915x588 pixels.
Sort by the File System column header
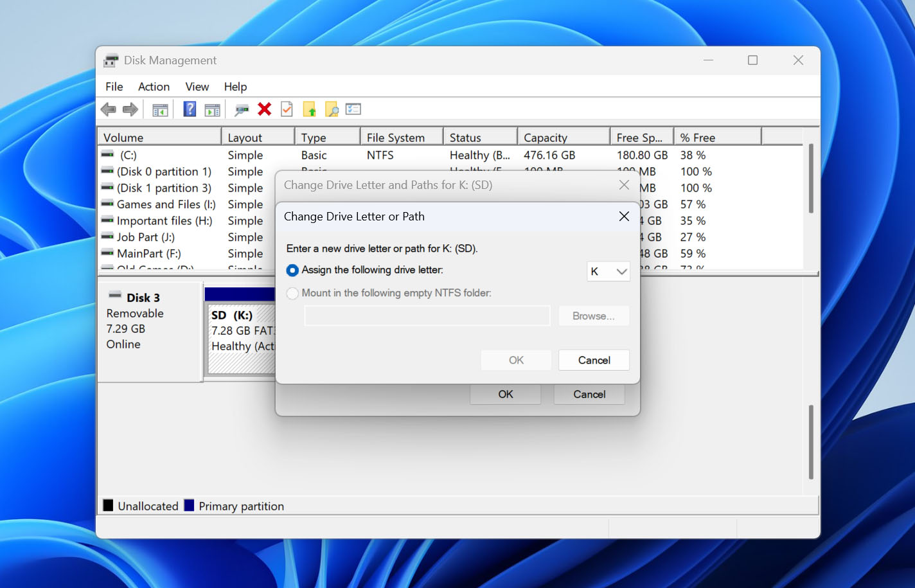click(x=402, y=138)
